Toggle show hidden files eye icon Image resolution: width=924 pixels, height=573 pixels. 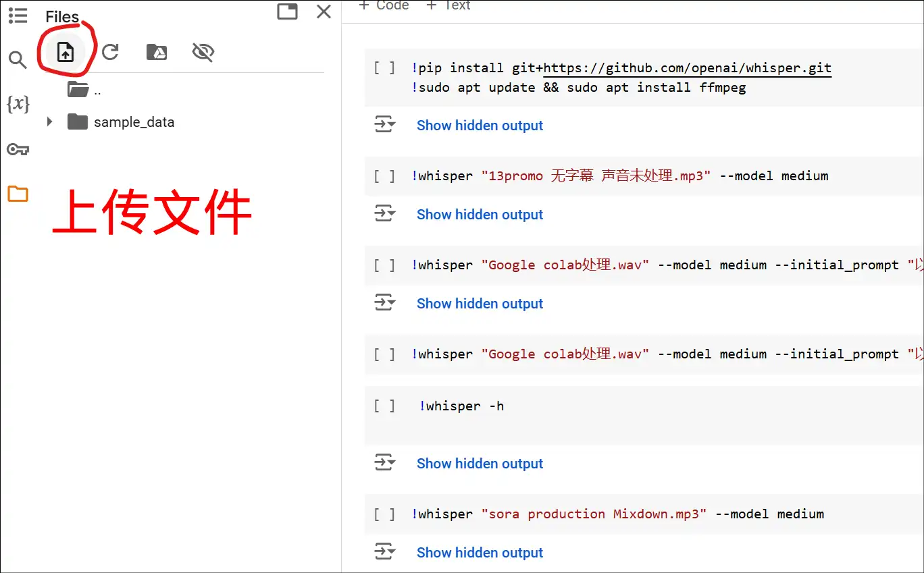click(203, 52)
